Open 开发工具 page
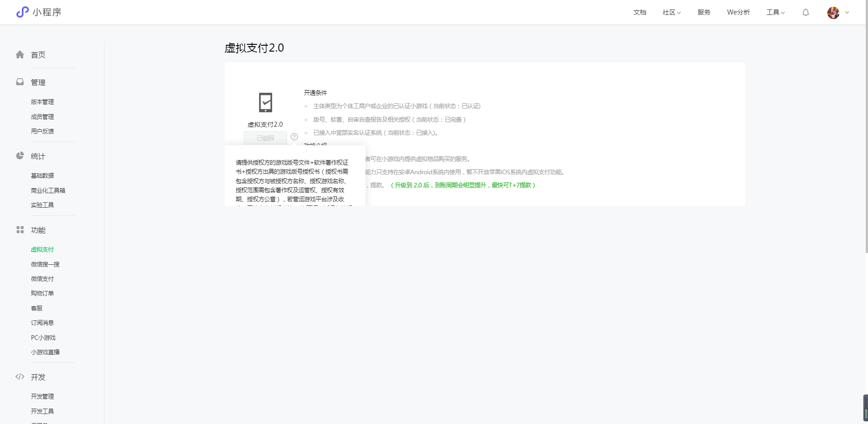 (x=42, y=411)
